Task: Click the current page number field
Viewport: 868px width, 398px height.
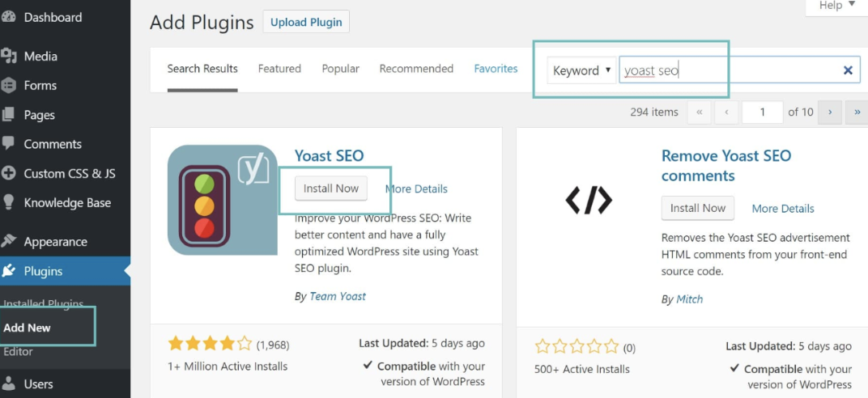Action: pyautogui.click(x=762, y=112)
